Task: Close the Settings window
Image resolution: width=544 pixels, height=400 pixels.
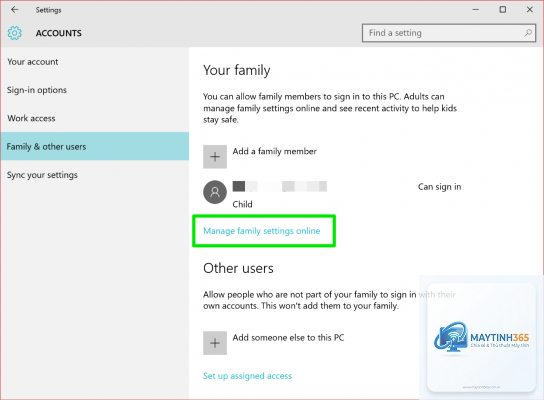Action: point(529,10)
